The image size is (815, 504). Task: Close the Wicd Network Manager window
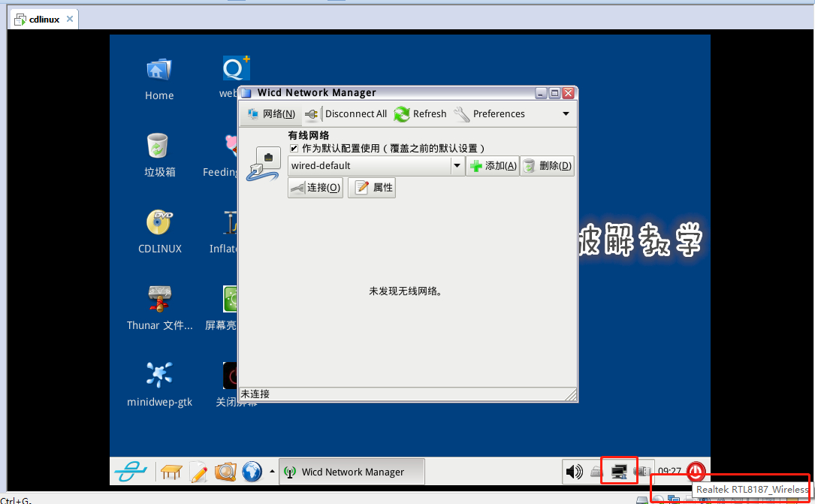(x=569, y=93)
